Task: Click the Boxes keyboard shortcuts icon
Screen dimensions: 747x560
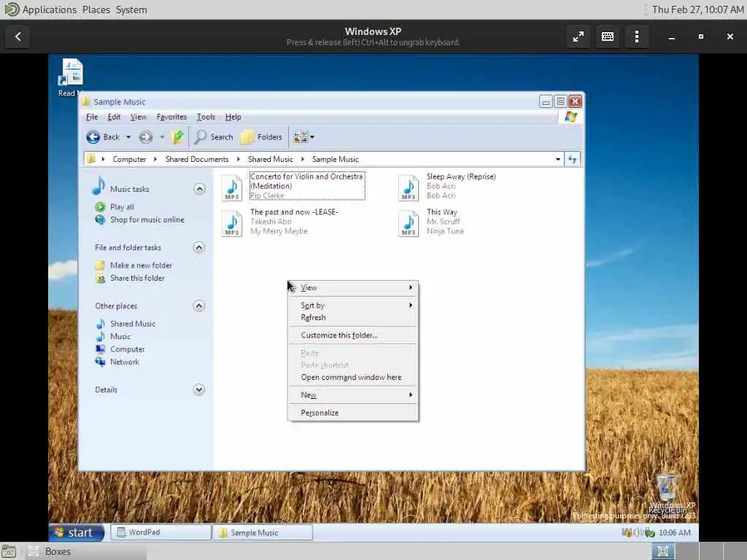Action: pos(608,36)
